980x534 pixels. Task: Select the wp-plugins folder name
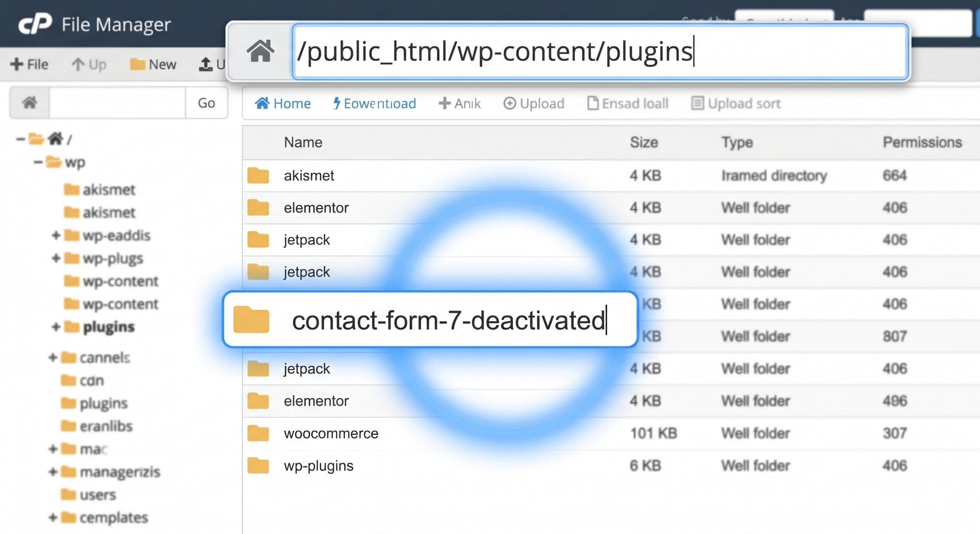pos(318,466)
